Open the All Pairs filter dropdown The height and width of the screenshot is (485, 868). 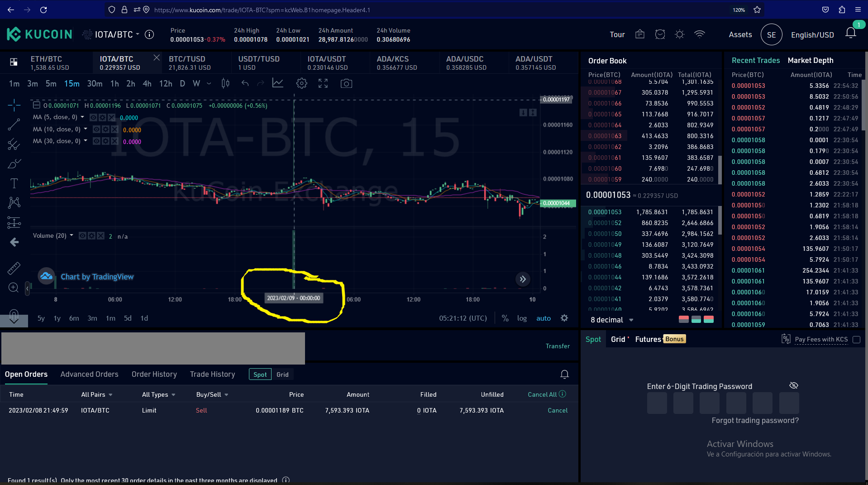point(96,394)
